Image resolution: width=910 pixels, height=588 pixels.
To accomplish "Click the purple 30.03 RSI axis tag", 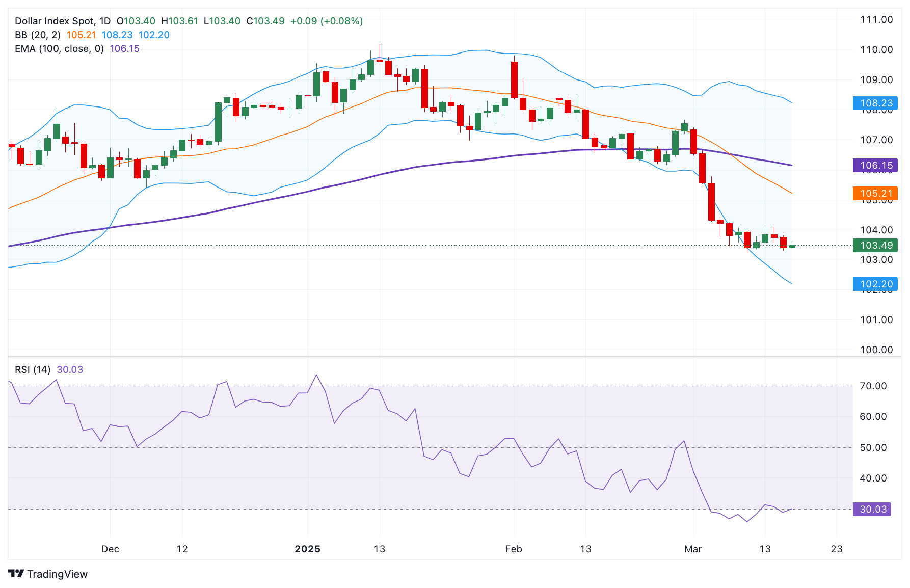I will pyautogui.click(x=872, y=509).
